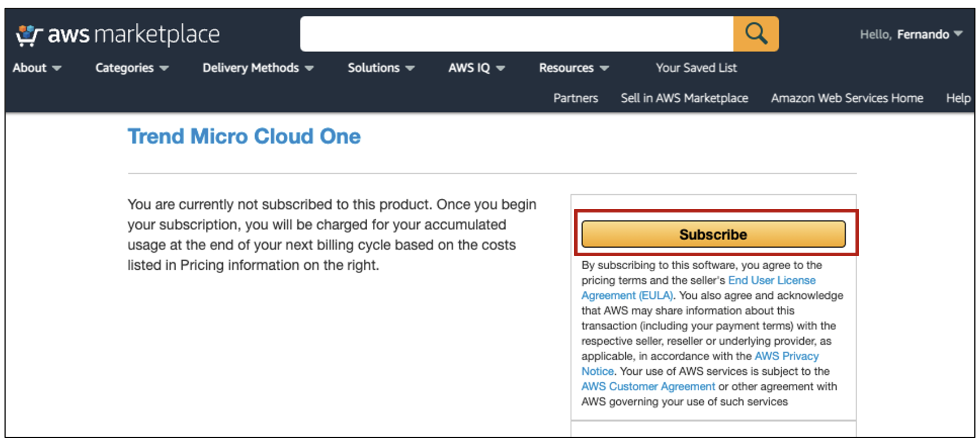Go to Your Saved List
Screen dimensions: 980x443
click(x=696, y=68)
